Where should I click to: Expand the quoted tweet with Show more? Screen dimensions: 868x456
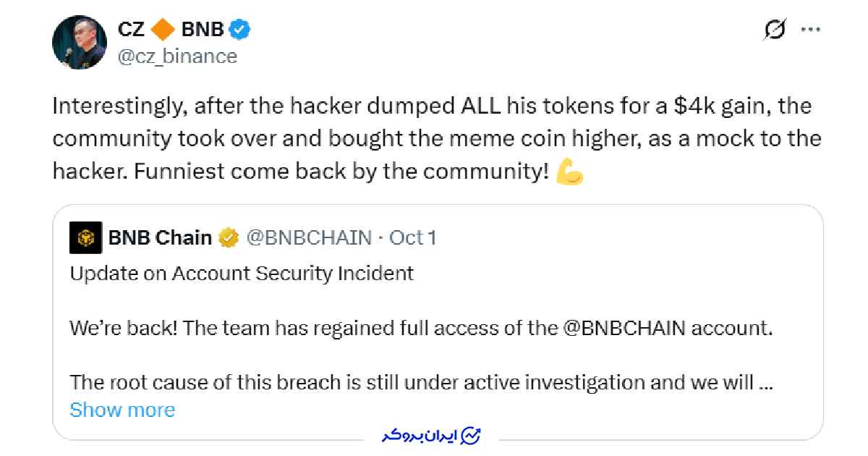(122, 410)
